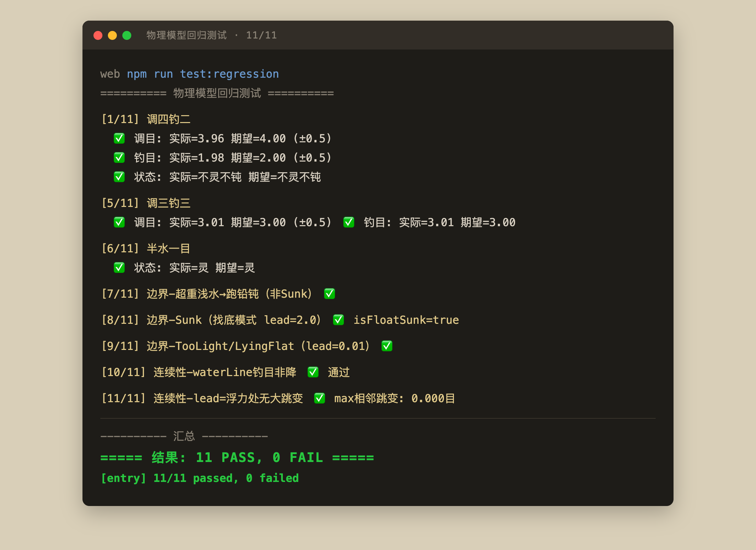Image resolution: width=756 pixels, height=550 pixels.
Task: Click the check mark beside '钓目: 实际=1.98'
Action: [x=119, y=158]
